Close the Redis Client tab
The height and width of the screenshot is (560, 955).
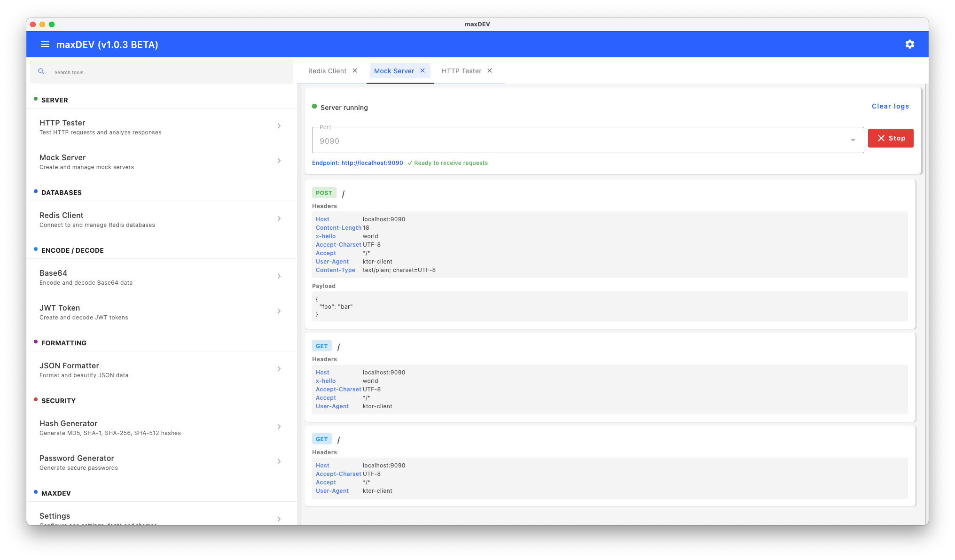point(354,70)
